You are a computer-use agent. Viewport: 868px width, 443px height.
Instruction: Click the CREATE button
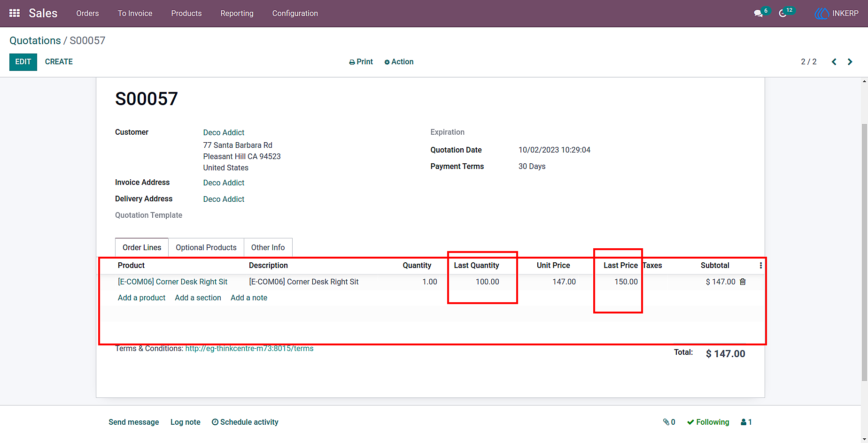(x=59, y=62)
